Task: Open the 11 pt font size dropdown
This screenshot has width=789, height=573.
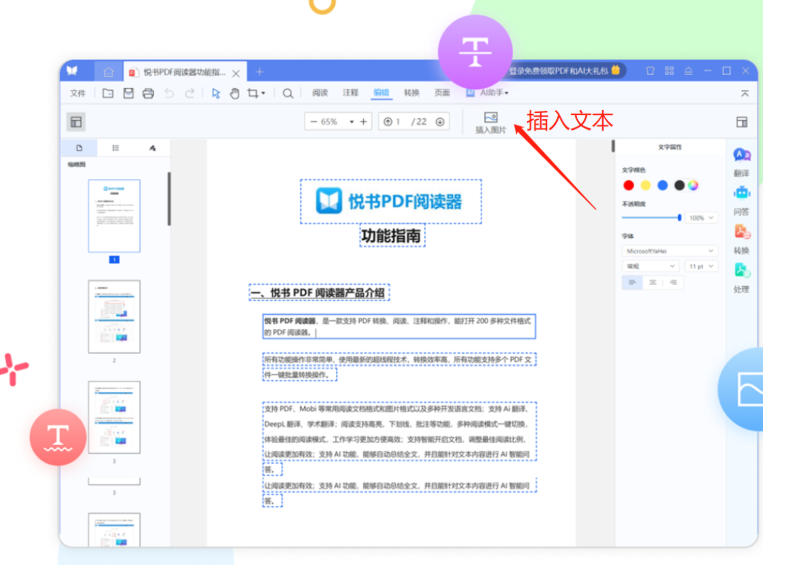Action: click(701, 267)
